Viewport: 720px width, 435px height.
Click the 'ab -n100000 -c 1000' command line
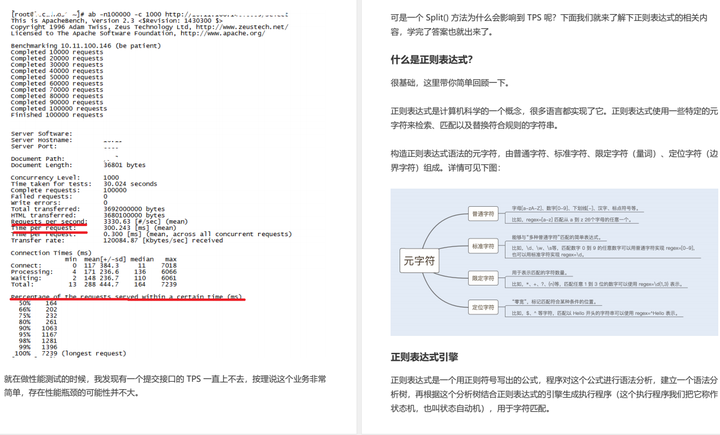click(150, 14)
